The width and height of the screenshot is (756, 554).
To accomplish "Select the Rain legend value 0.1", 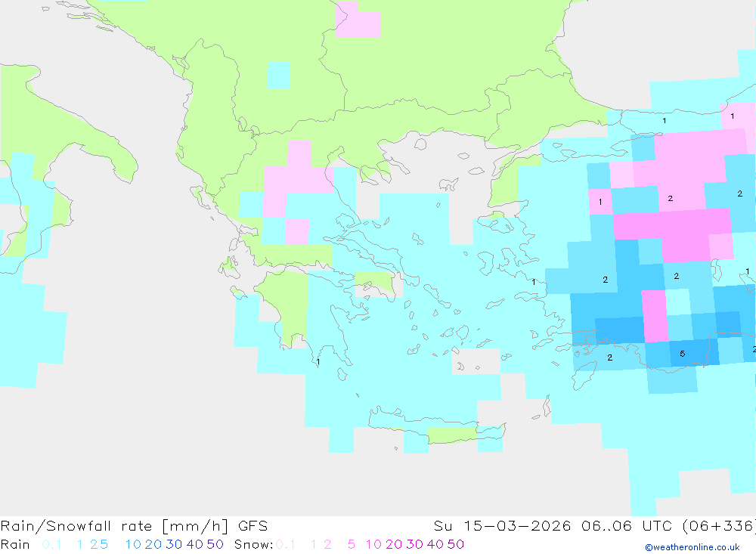I will tap(51, 544).
